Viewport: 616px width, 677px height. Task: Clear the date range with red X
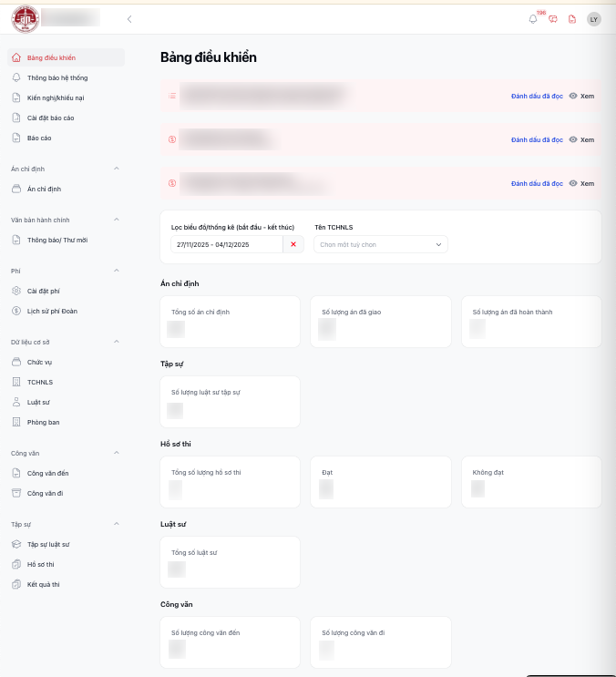(293, 244)
